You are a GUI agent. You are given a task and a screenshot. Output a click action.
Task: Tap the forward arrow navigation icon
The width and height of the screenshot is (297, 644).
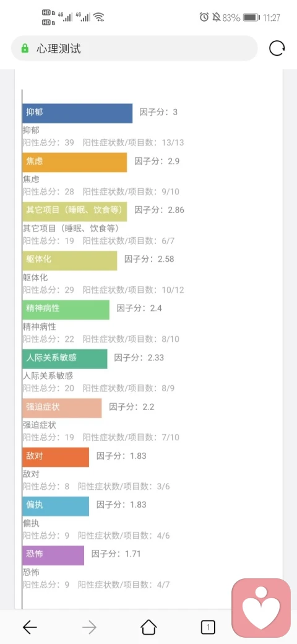point(89,627)
